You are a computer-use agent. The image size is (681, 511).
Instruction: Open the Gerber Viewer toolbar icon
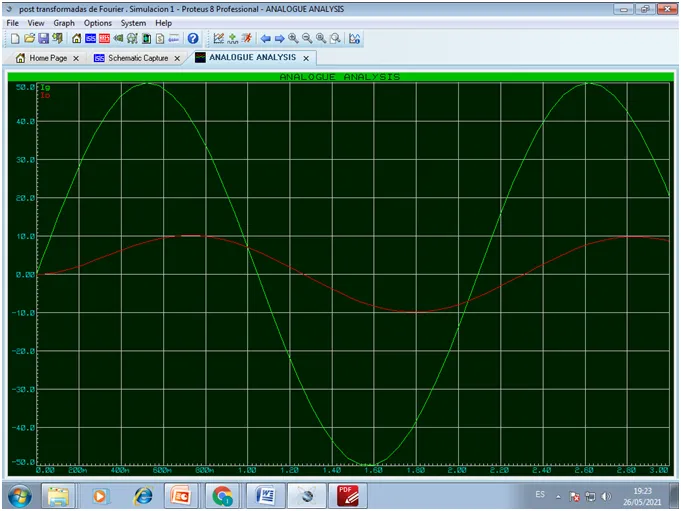[132, 39]
